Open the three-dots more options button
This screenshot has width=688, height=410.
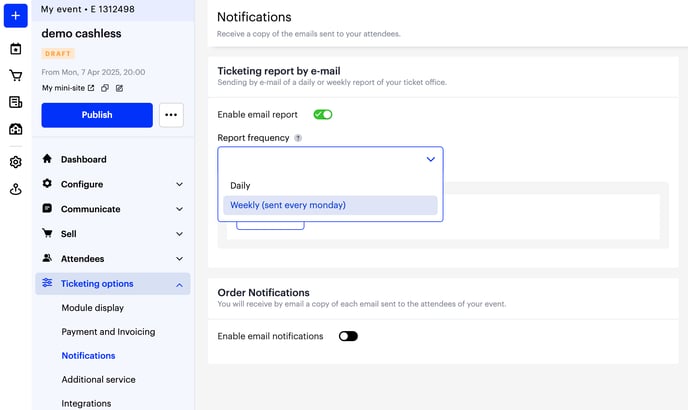click(171, 115)
